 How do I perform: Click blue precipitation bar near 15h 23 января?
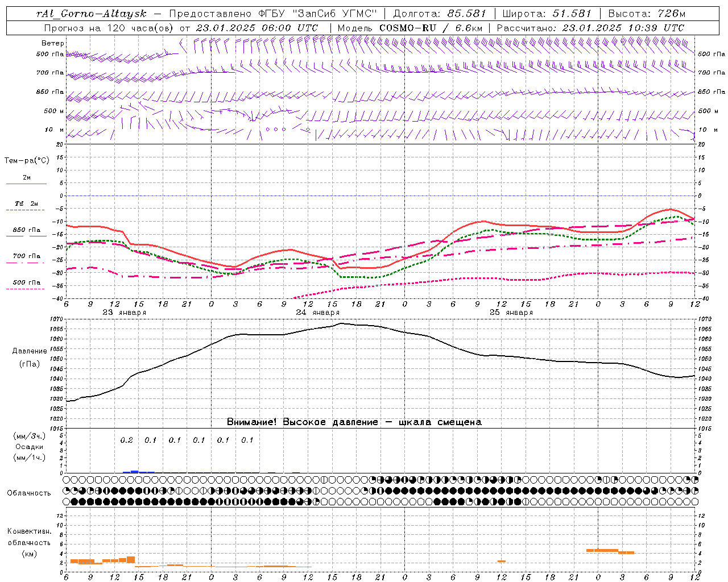tap(135, 471)
